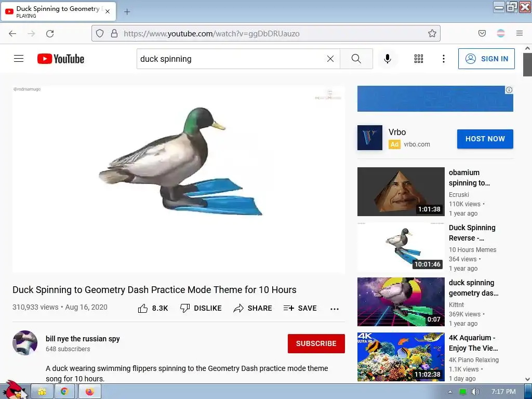Image resolution: width=532 pixels, height=399 pixels.
Task: Open Firefox from the taskbar
Action: coord(89,392)
